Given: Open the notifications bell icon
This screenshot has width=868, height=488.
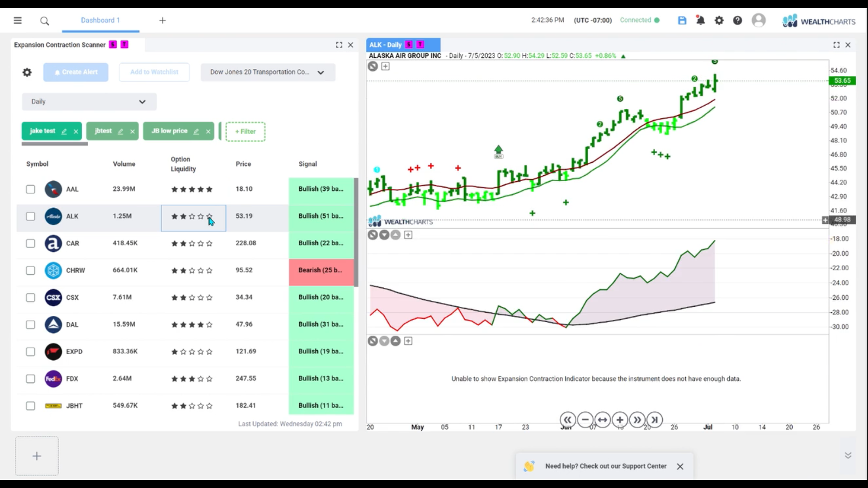Looking at the screenshot, I should click(x=700, y=20).
